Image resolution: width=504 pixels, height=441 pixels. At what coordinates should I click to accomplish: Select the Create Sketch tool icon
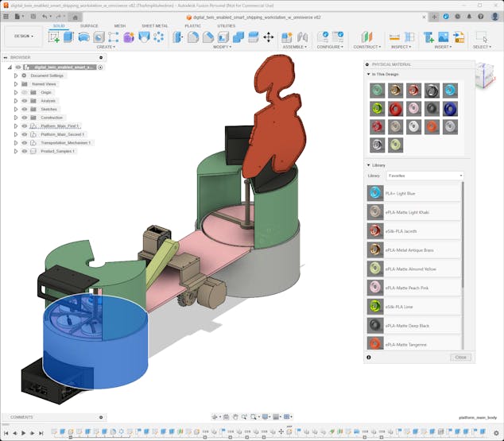point(54,37)
